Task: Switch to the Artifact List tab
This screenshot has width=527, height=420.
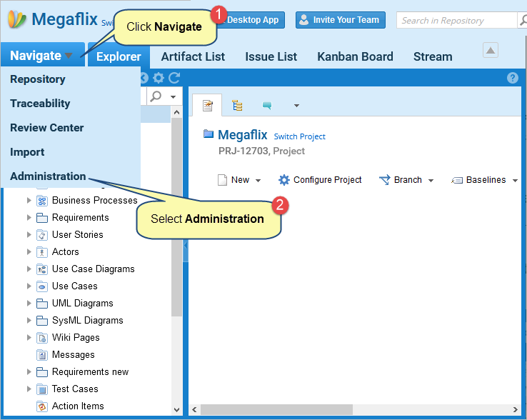Action: pyautogui.click(x=193, y=56)
